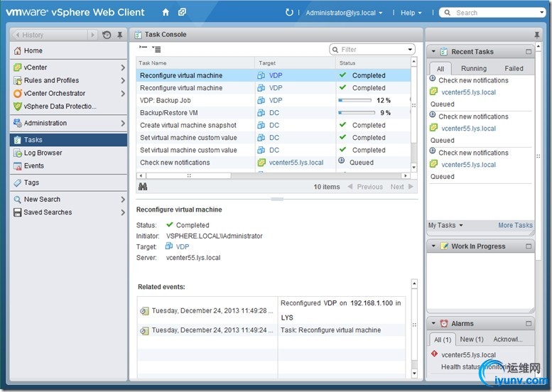Open Tags in navigator
This screenshot has width=552, height=392.
[68, 183]
